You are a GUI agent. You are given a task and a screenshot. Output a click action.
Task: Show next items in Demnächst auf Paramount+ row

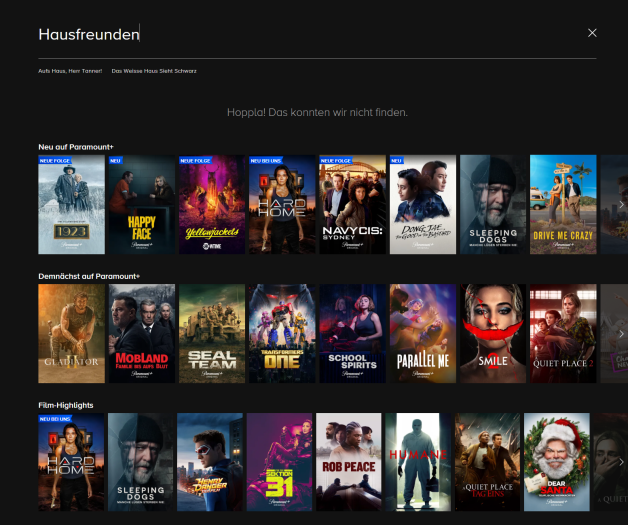(621, 334)
